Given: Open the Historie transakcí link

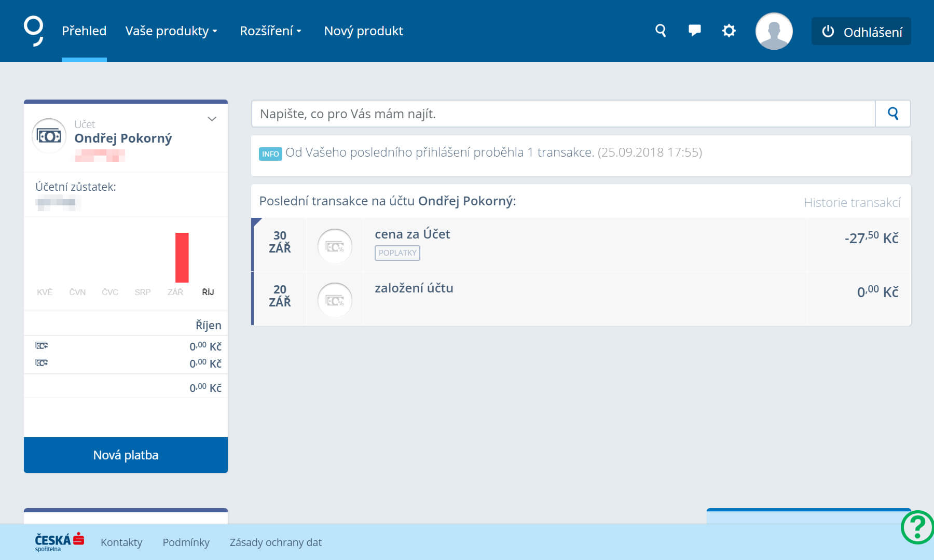Looking at the screenshot, I should pyautogui.click(x=852, y=202).
